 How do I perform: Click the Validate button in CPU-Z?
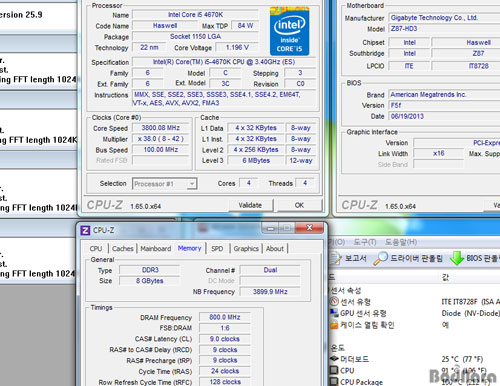coord(250,205)
